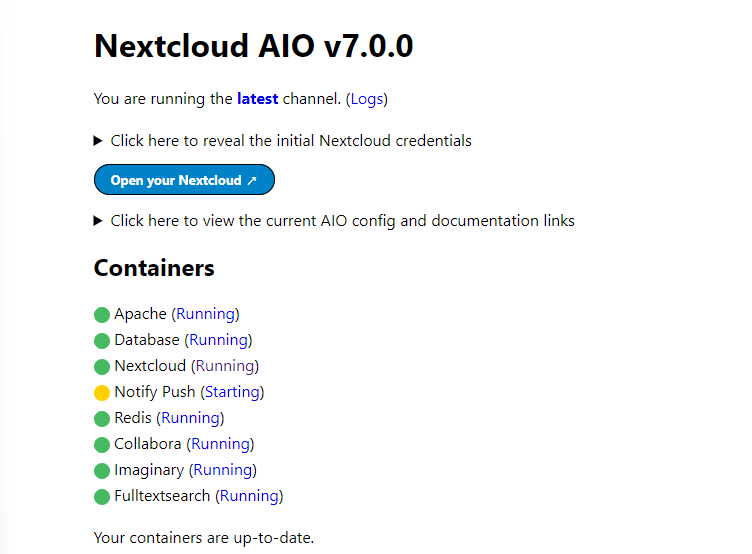Open the Notify Push Starting link

click(x=232, y=392)
